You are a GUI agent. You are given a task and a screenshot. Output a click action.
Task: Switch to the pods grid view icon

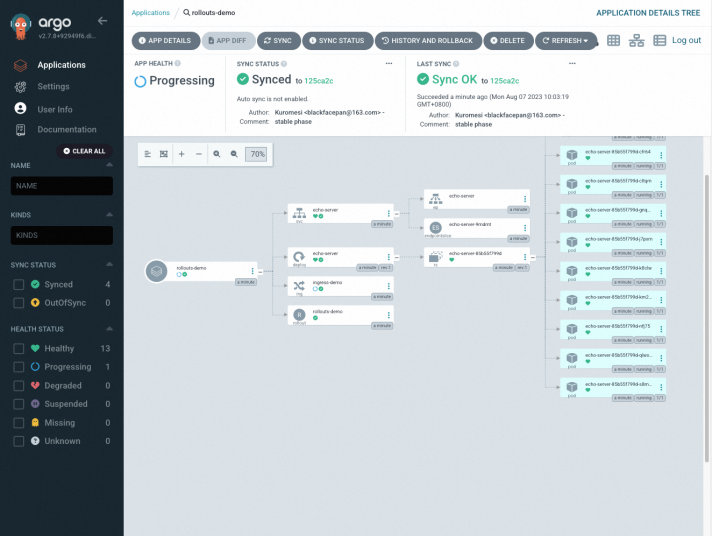613,40
